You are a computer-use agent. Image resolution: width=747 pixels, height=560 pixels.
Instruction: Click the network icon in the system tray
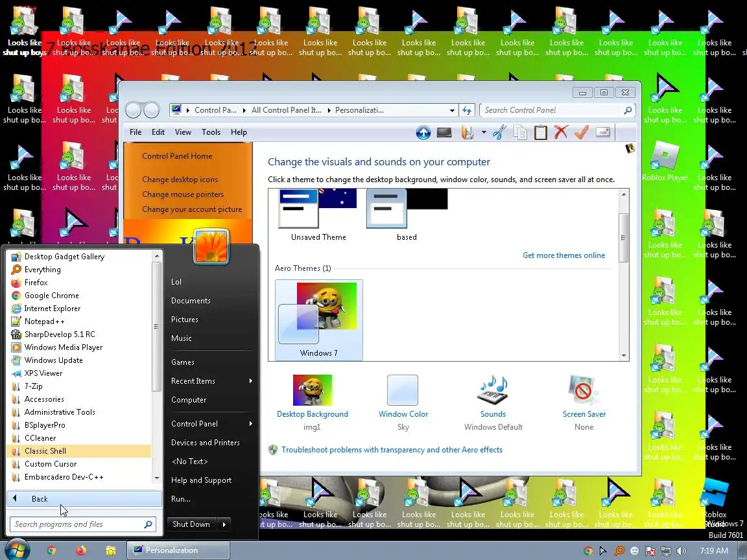coord(665,551)
